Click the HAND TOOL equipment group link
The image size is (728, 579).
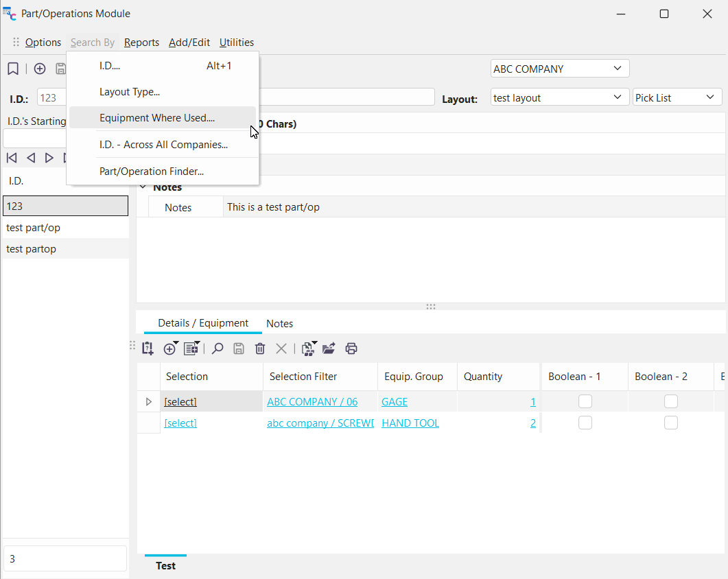[x=410, y=423]
